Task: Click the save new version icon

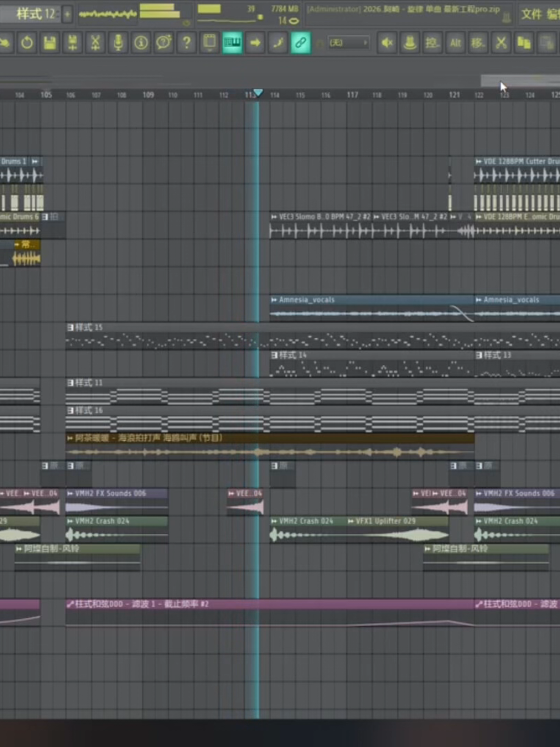Action: [73, 43]
